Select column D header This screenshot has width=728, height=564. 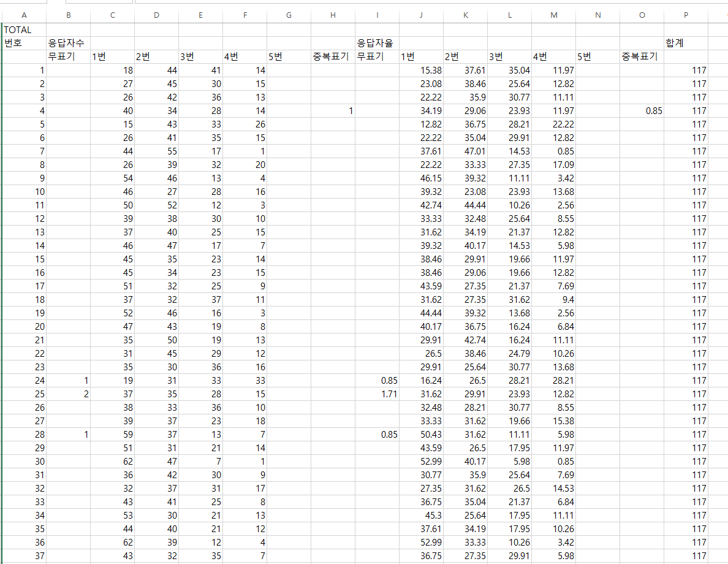point(156,15)
